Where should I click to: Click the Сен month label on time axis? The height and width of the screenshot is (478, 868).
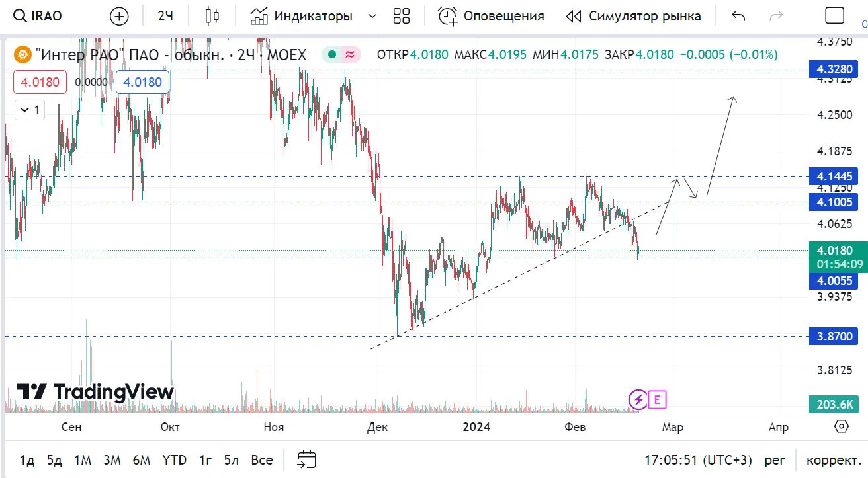[71, 427]
